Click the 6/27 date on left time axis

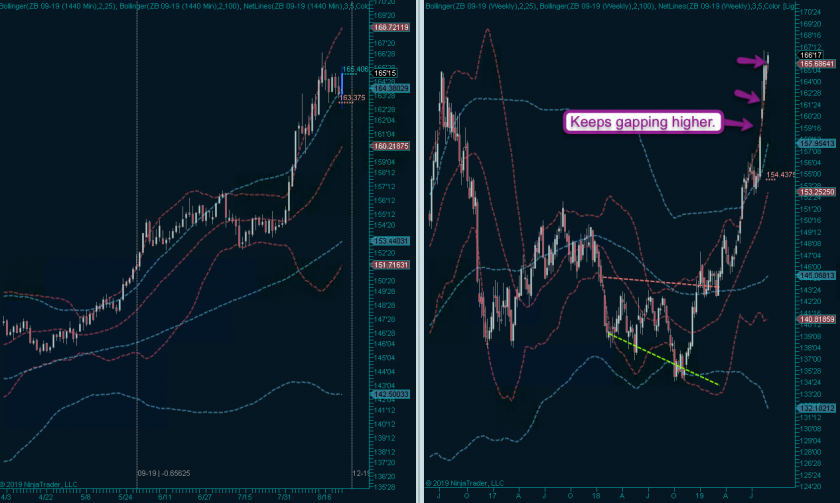click(204, 497)
